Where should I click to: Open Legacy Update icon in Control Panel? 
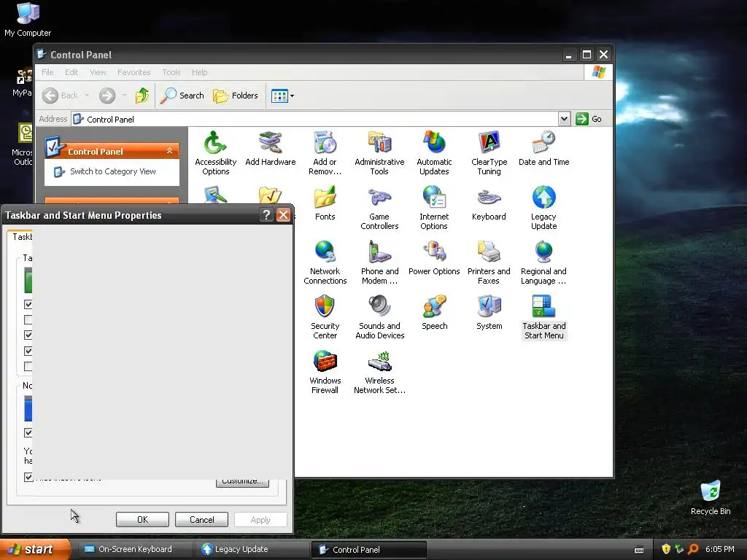pyautogui.click(x=543, y=208)
